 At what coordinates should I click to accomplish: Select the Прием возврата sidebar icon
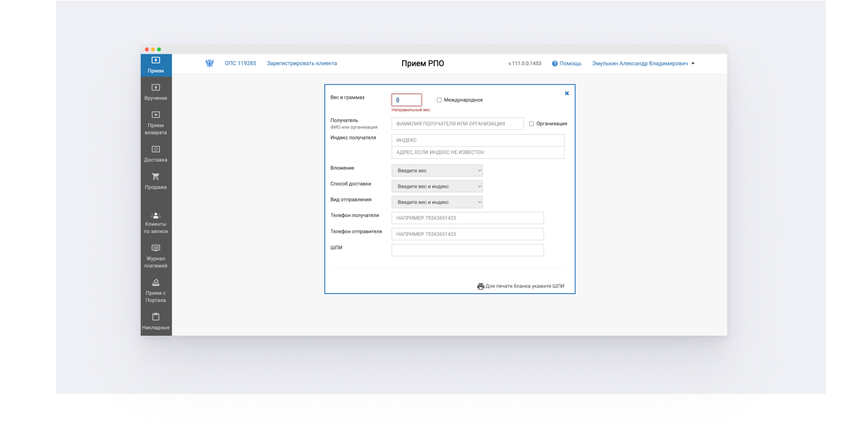pyautogui.click(x=156, y=123)
